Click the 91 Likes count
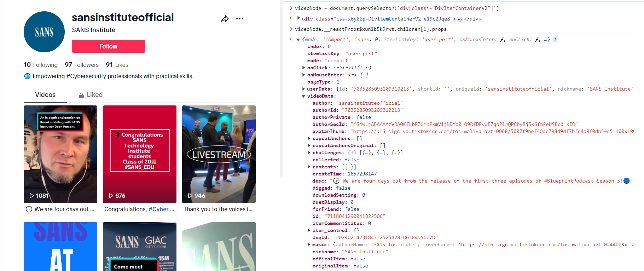This screenshot has width=644, height=271. point(117,65)
